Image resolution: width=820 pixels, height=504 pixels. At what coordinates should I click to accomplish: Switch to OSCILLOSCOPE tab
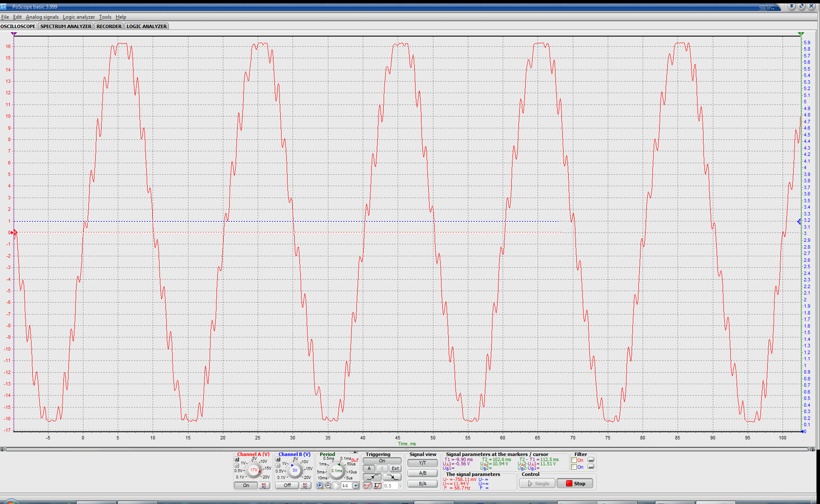click(18, 26)
